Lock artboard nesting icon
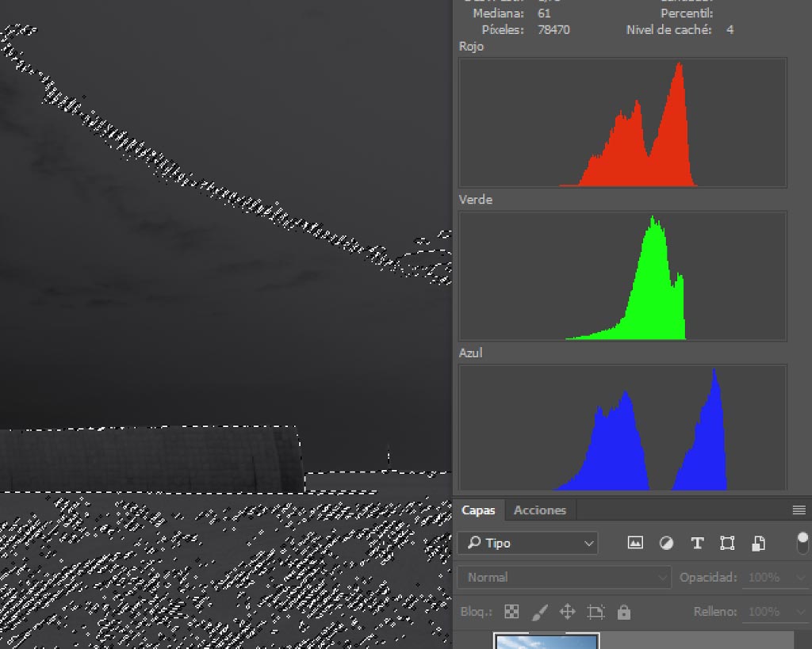This screenshot has width=812, height=649. 596,612
